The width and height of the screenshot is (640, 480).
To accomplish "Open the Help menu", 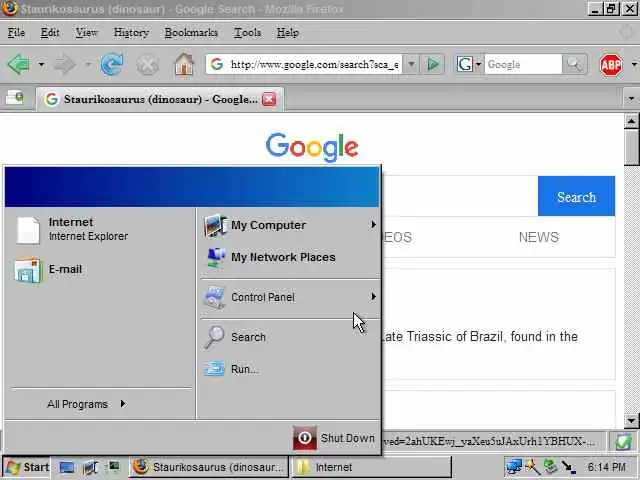I will coord(288,33).
